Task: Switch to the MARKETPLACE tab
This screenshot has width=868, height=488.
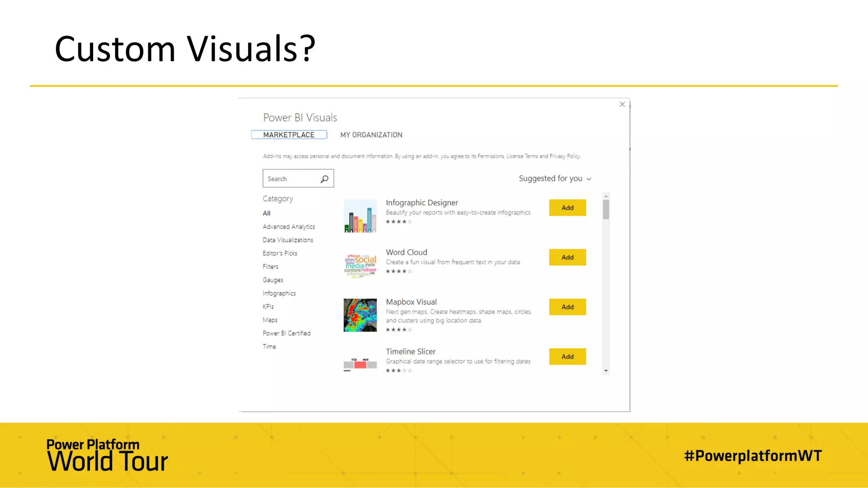Action: click(289, 135)
